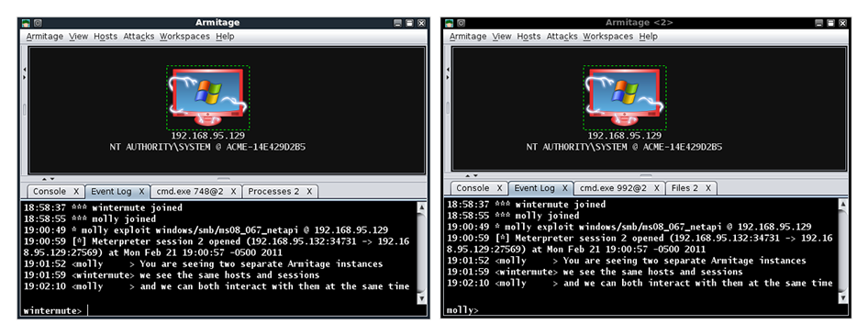Click event log scrollbar down arrow in left window
Viewport: 868px width, 335px height.
click(x=421, y=298)
